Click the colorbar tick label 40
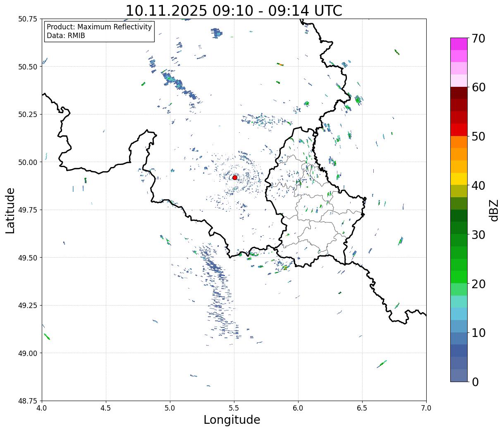The image size is (504, 430). point(478,186)
